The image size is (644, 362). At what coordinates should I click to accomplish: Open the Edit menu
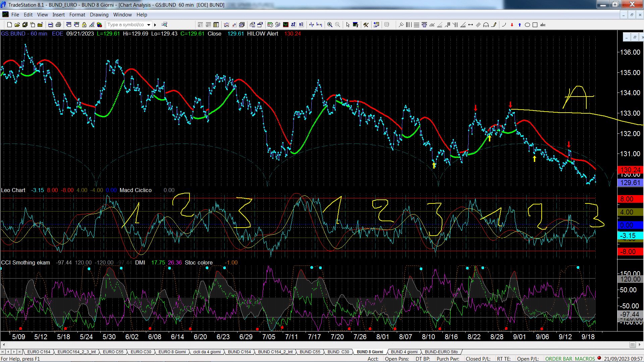[x=28, y=15]
